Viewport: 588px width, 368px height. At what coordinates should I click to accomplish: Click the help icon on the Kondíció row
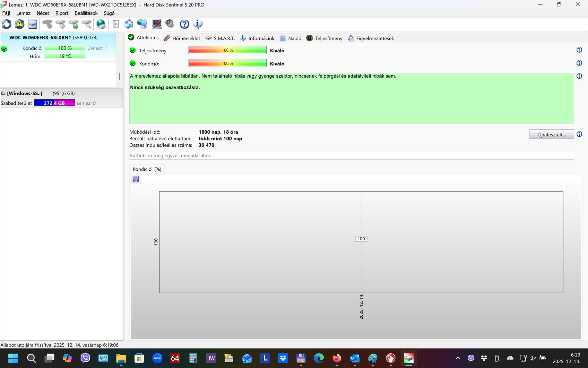point(579,63)
